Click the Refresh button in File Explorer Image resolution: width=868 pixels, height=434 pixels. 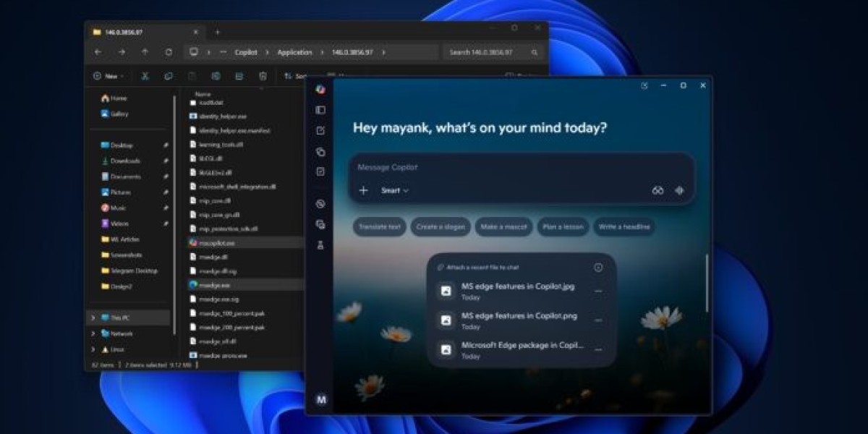pos(169,52)
